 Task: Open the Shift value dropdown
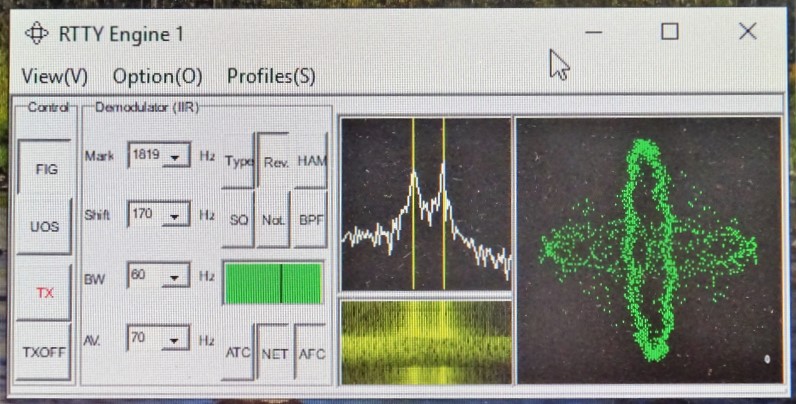coord(176,215)
